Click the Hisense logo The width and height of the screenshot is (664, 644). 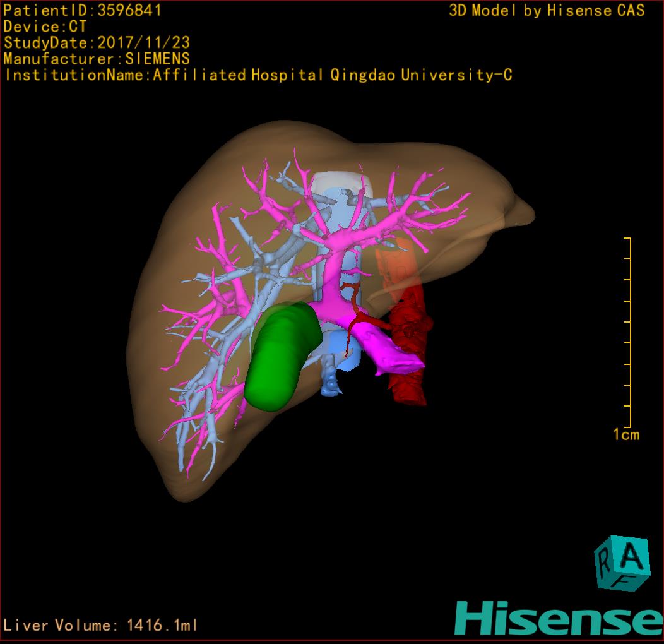click(x=559, y=618)
